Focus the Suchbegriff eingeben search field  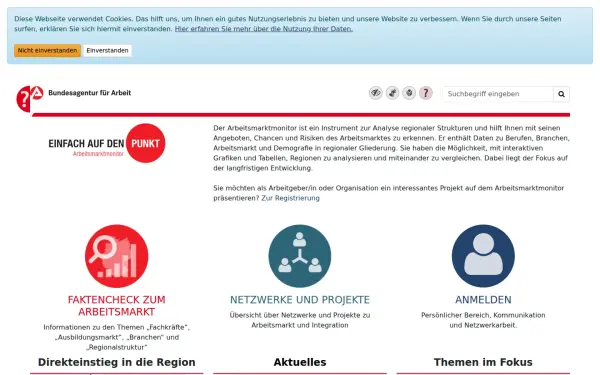498,94
